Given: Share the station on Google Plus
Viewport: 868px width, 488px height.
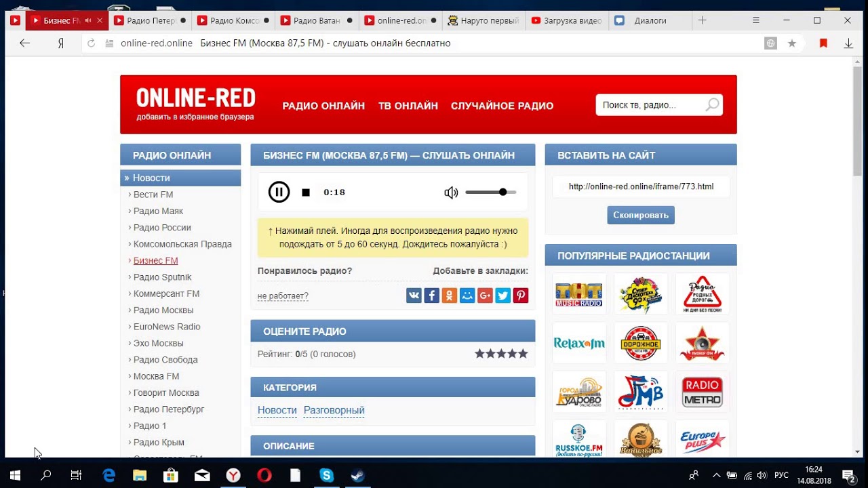Looking at the screenshot, I should [x=485, y=296].
